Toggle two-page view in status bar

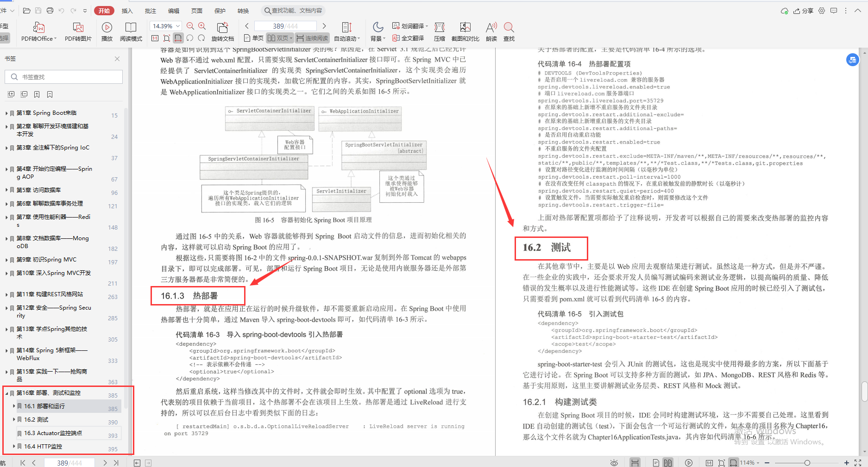(668, 463)
